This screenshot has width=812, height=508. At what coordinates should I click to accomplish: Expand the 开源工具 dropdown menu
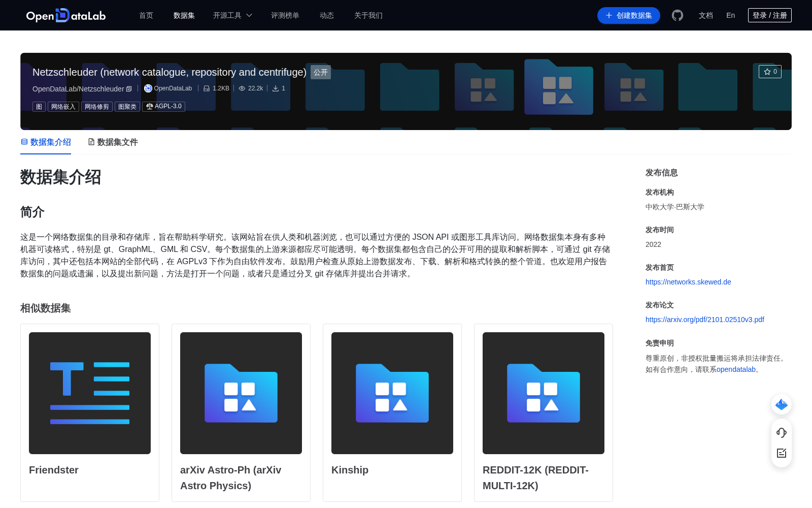233,15
